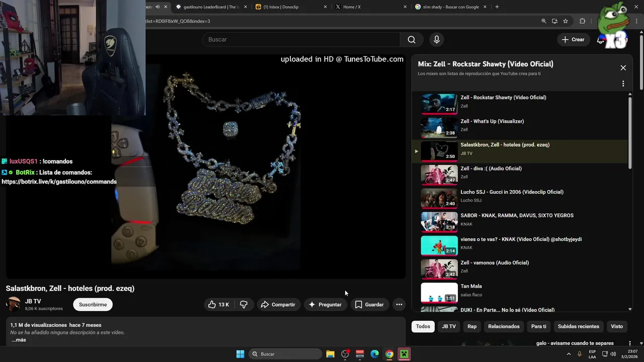This screenshot has width=644, height=362.
Task: Open more actions ellipsis under video
Action: click(399, 305)
